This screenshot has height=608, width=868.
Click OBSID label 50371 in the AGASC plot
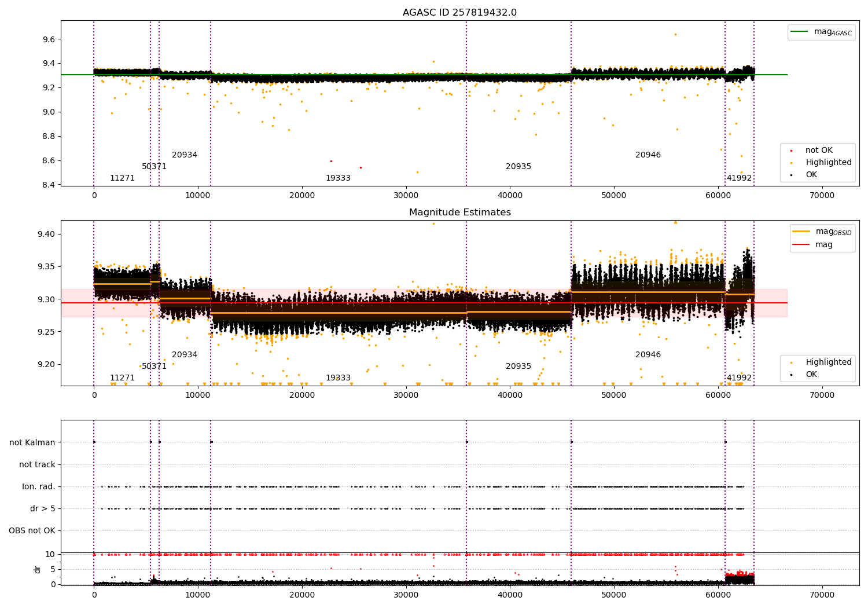click(154, 167)
